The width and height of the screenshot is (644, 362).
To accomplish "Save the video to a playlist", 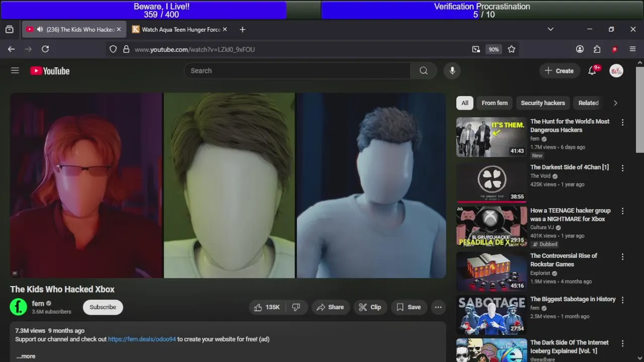I will click(x=409, y=307).
